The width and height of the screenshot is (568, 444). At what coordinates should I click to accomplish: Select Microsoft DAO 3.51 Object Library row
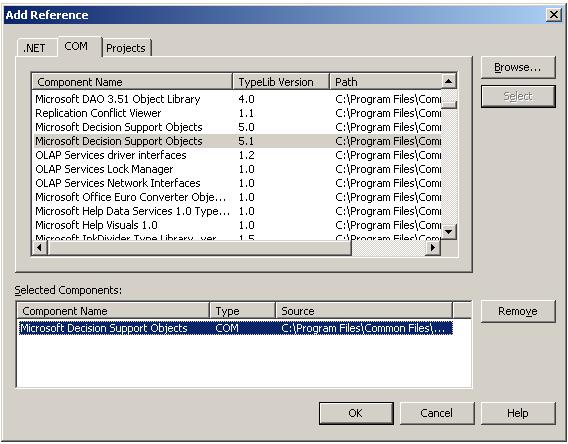pos(238,99)
